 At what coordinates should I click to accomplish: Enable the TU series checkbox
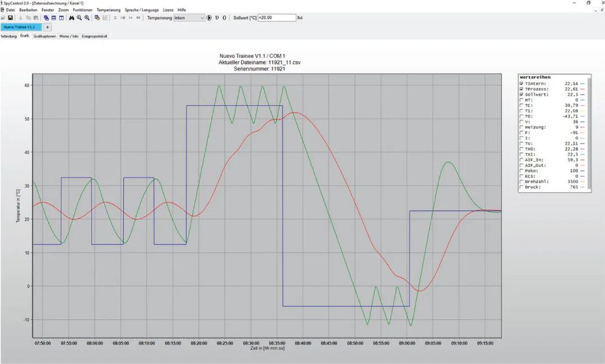point(522,143)
